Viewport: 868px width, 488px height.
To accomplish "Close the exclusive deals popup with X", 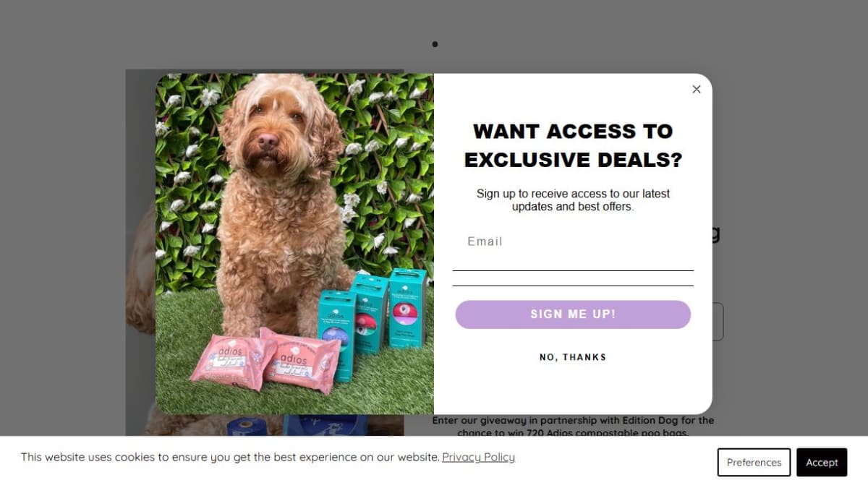I will (697, 89).
